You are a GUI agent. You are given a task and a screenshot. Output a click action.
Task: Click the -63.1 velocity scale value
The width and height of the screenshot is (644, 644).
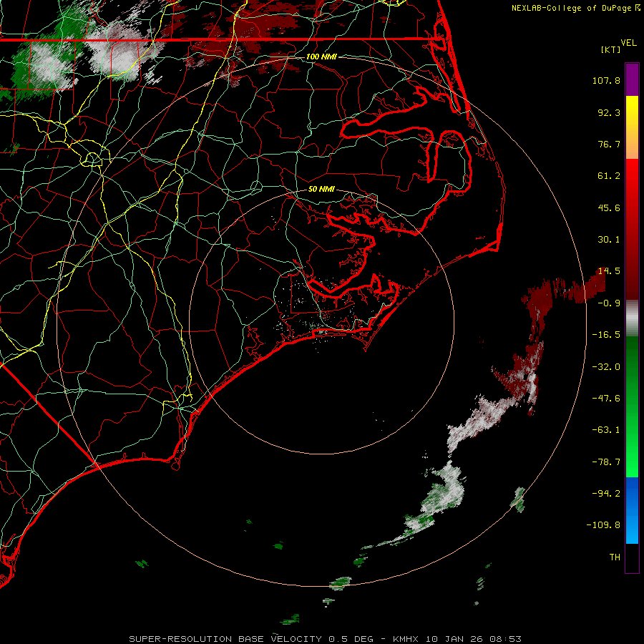[x=606, y=430]
